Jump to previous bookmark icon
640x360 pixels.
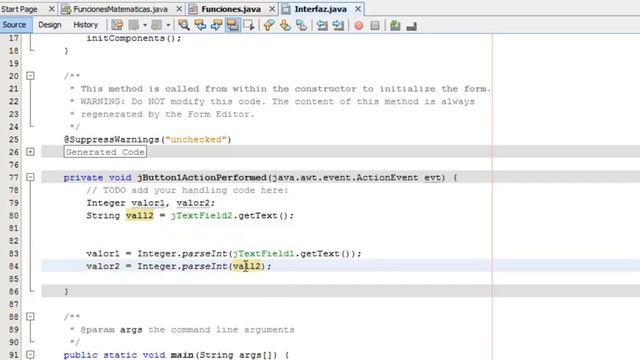269,25
